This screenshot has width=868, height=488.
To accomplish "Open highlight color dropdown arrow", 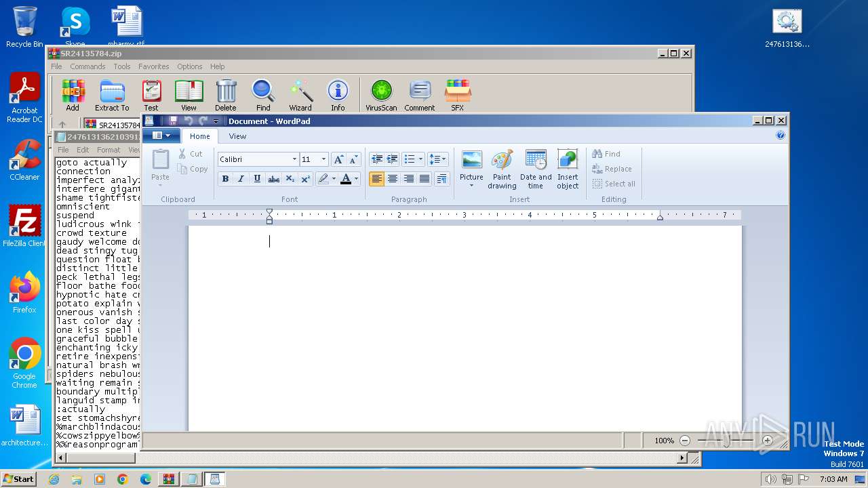I will 334,179.
